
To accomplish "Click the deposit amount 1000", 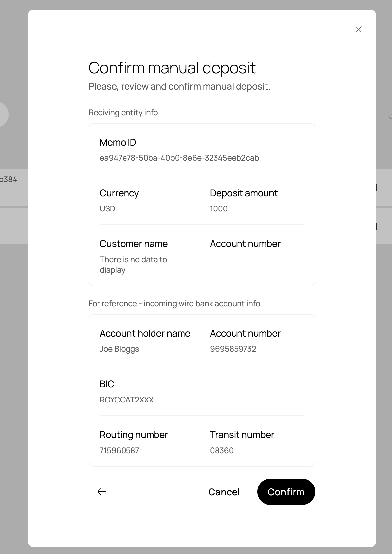I will (x=219, y=209).
